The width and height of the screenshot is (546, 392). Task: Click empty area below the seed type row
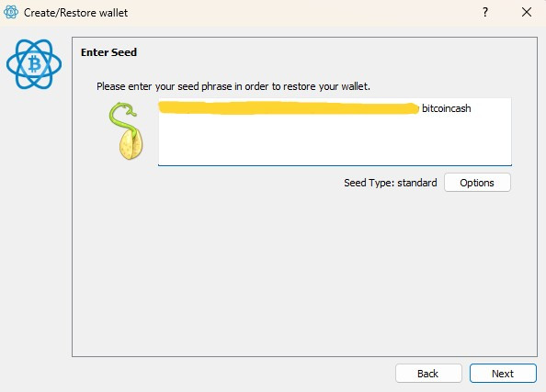304,272
